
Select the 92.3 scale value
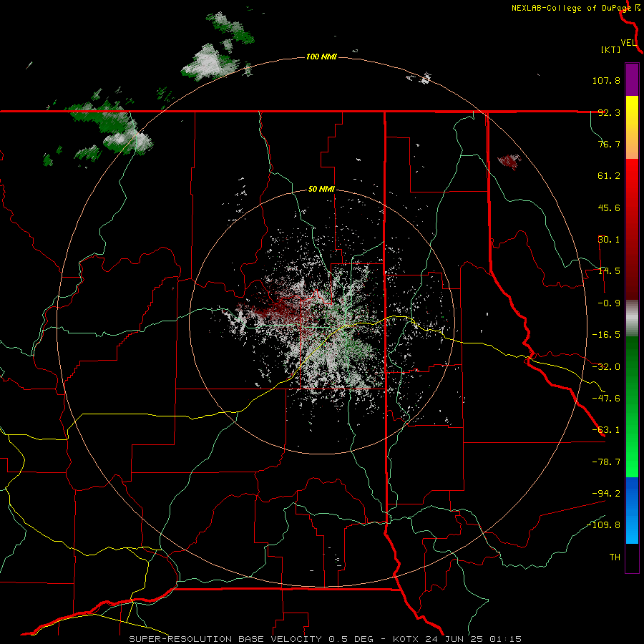coord(609,112)
